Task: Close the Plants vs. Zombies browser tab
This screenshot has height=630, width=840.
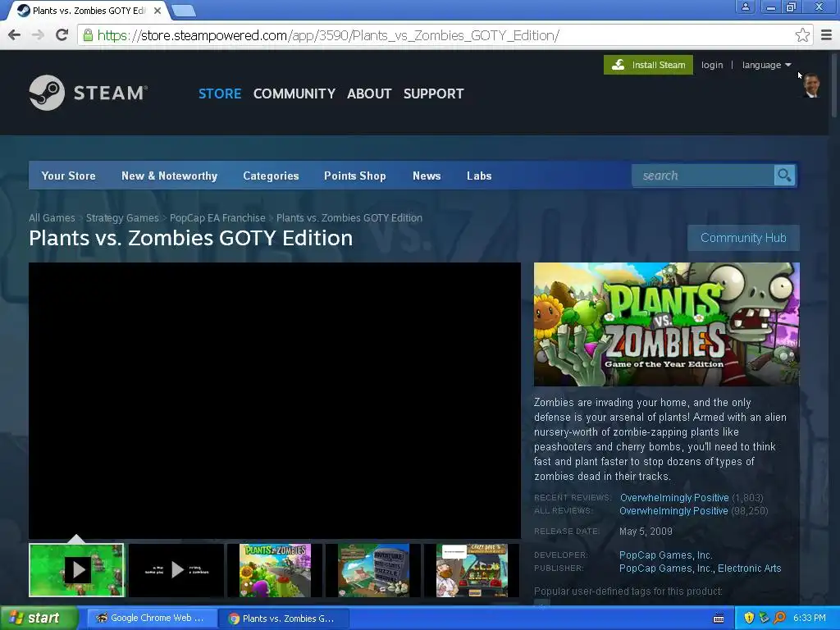Action: tap(157, 11)
